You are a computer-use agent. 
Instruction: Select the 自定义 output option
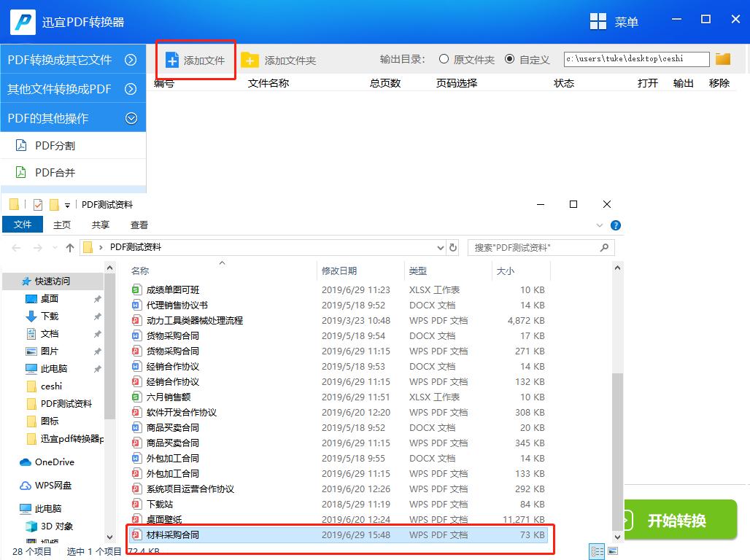tap(509, 59)
